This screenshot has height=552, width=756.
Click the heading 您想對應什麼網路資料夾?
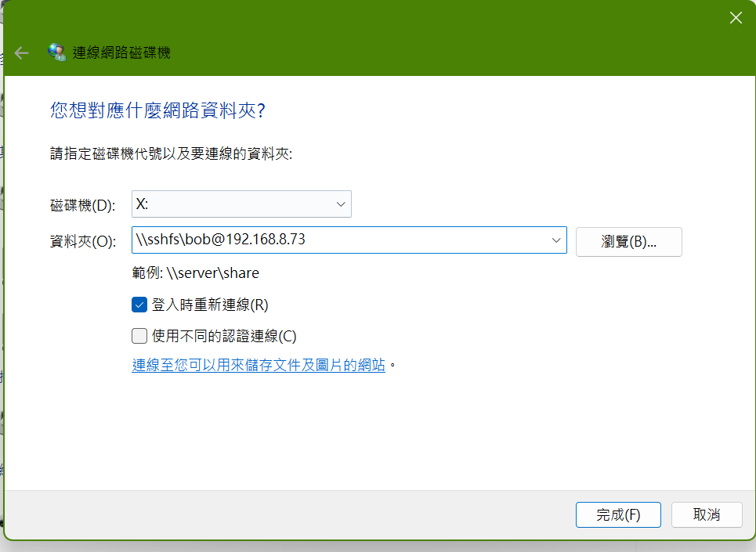[x=157, y=110]
